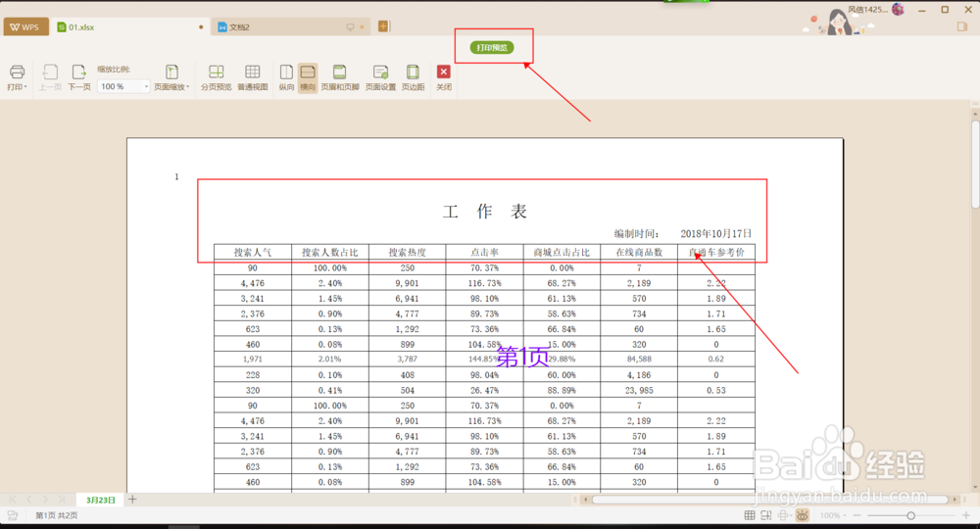
Task: Select the 3月23日 sheet tab
Action: click(101, 500)
